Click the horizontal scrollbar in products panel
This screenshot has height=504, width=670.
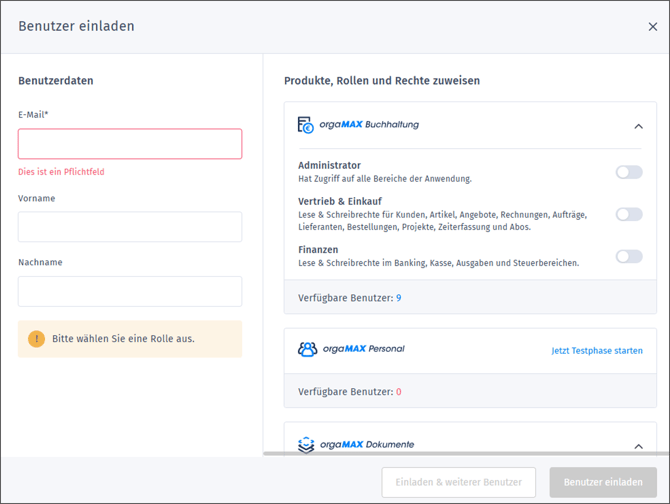[x=466, y=454]
